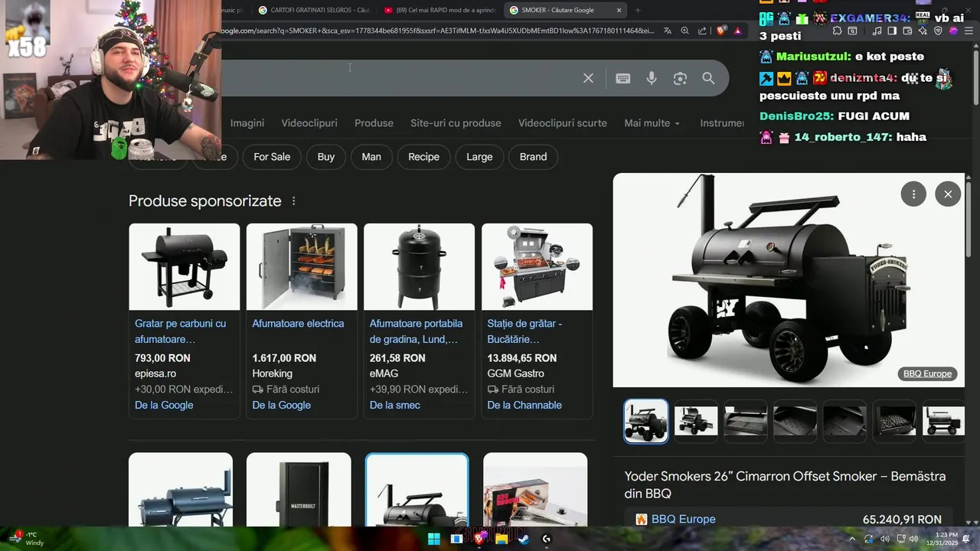This screenshot has height=551, width=980.
Task: Select the first smoker thumbnail in gallery
Action: point(646,421)
